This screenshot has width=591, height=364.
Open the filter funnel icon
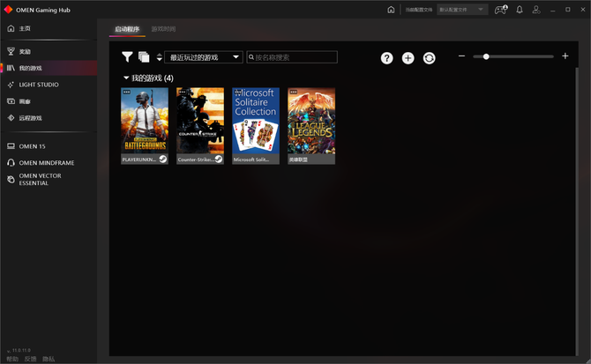click(x=127, y=56)
